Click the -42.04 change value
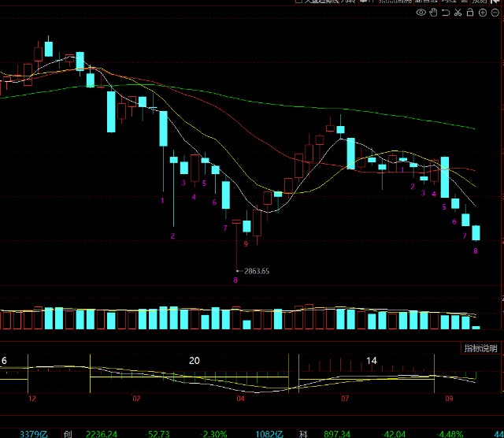 pyautogui.click(x=393, y=434)
